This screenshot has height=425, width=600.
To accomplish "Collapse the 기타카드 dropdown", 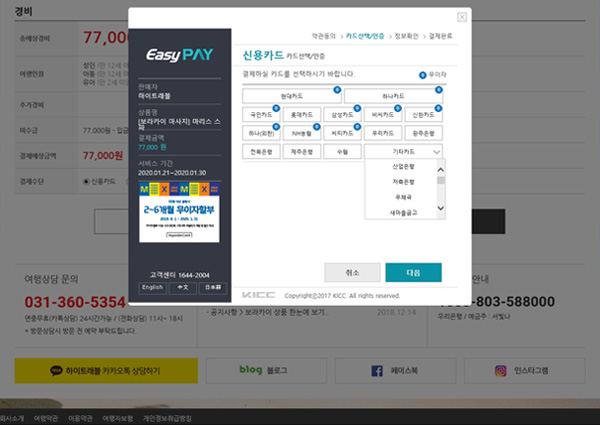I will 403,151.
